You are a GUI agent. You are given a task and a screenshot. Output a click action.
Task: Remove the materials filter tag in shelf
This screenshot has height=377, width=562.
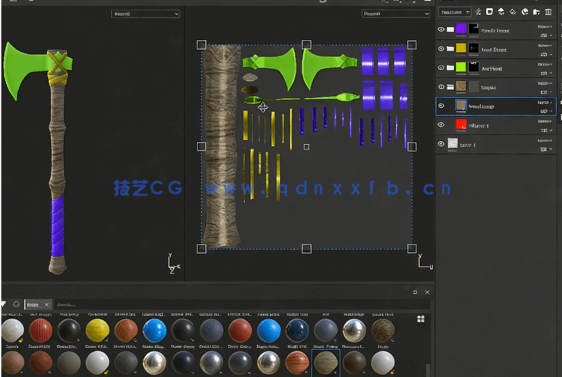(x=47, y=305)
